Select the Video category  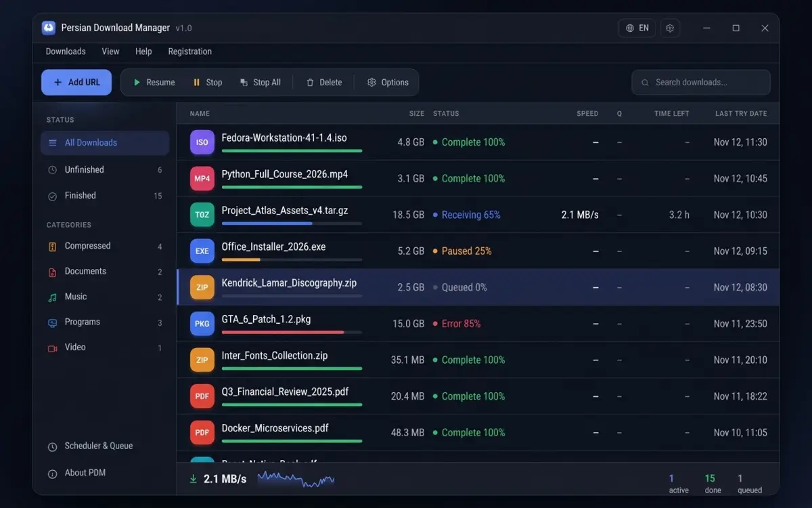coord(105,347)
